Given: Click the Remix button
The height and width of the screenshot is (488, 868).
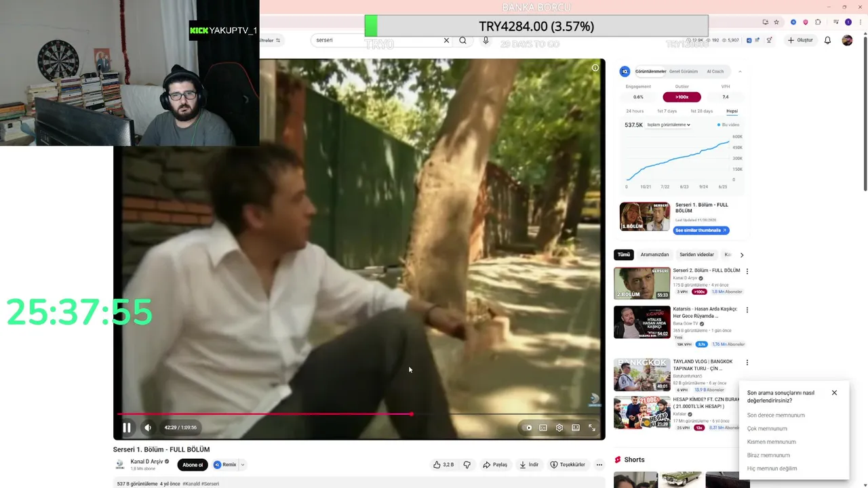Looking at the screenshot, I should pyautogui.click(x=225, y=464).
